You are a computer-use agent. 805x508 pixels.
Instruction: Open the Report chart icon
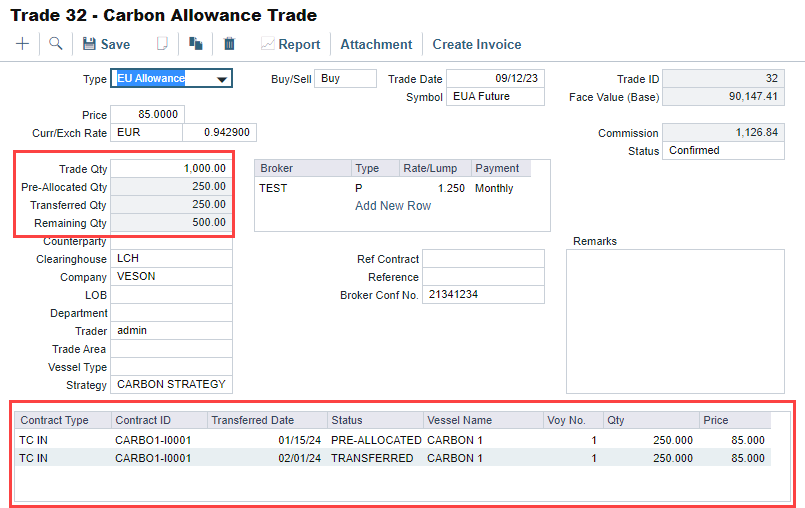pyautogui.click(x=267, y=44)
